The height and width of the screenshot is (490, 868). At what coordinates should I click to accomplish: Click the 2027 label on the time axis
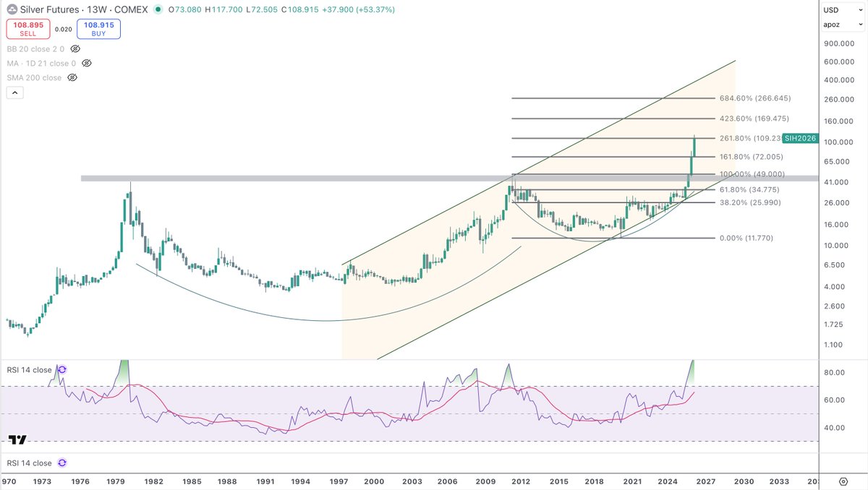[x=706, y=480]
